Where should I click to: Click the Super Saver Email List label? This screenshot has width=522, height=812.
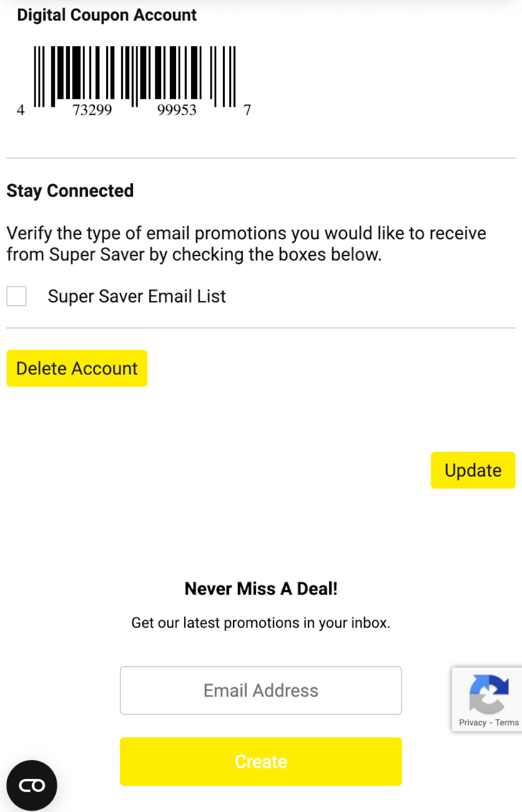pyautogui.click(x=137, y=296)
